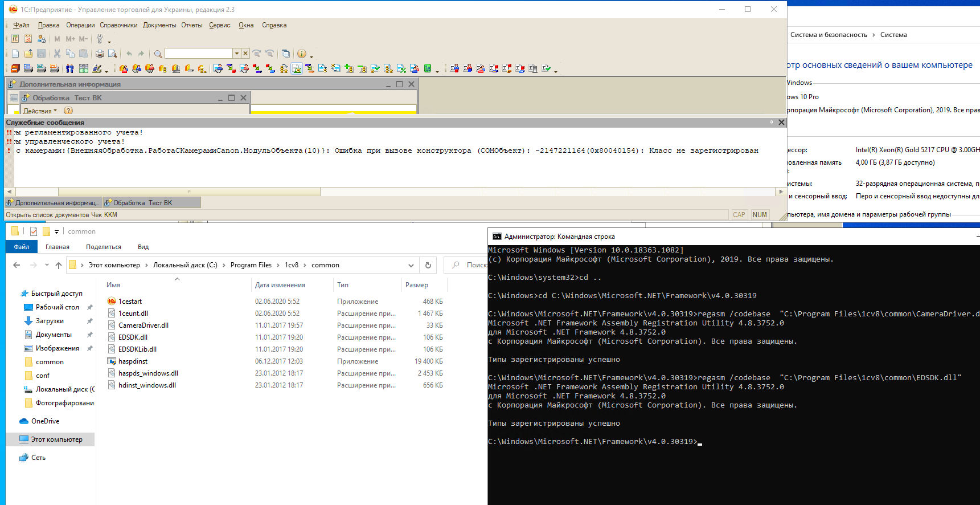Click the clear search X button
Image resolution: width=980 pixels, height=505 pixels.
point(245,54)
